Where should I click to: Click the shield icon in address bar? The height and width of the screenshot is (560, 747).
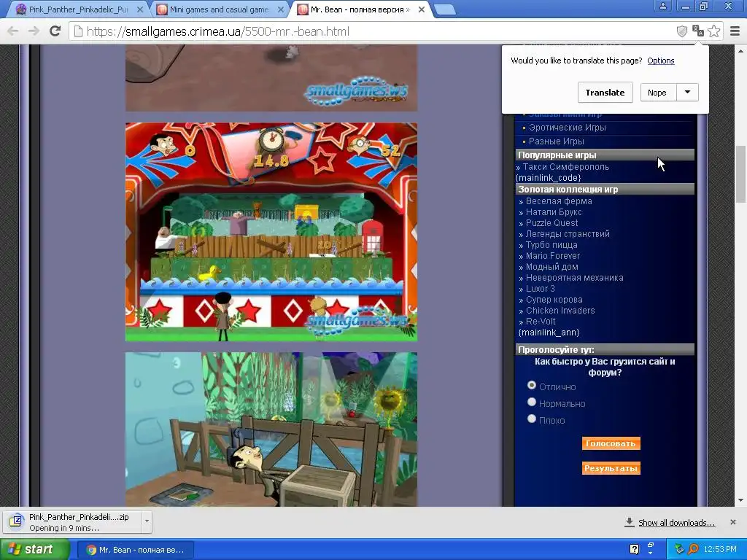[682, 31]
